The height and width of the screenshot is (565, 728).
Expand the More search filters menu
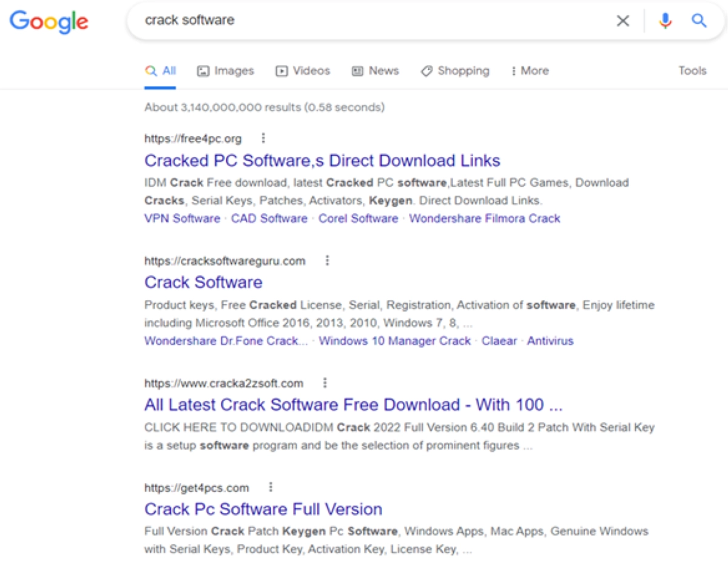coord(529,71)
